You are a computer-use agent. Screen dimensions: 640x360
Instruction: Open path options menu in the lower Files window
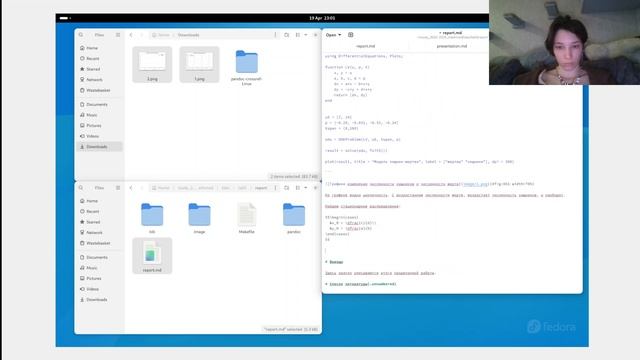(x=276, y=188)
